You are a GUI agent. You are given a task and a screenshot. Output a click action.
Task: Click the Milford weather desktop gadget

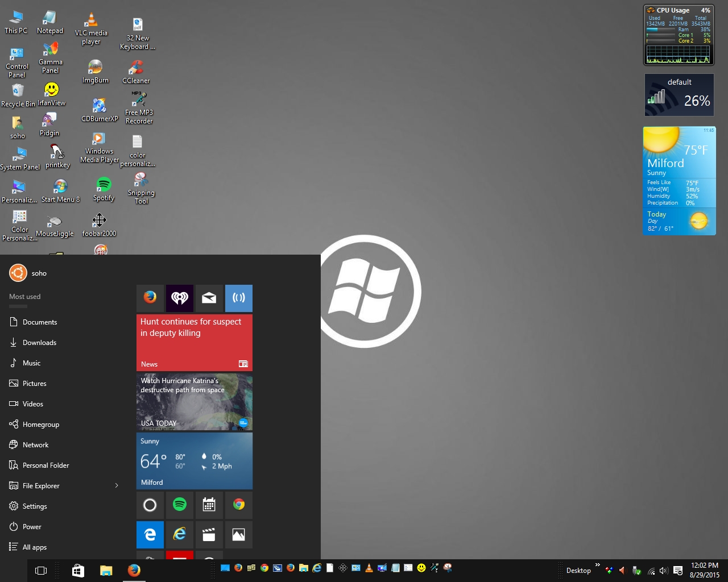(x=679, y=181)
